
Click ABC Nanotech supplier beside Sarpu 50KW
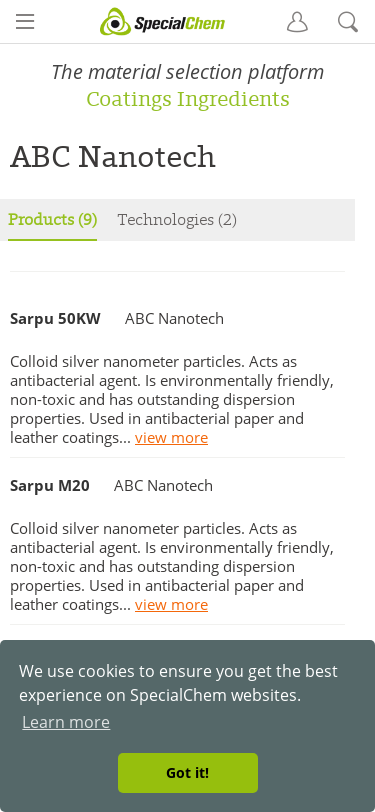tap(174, 318)
